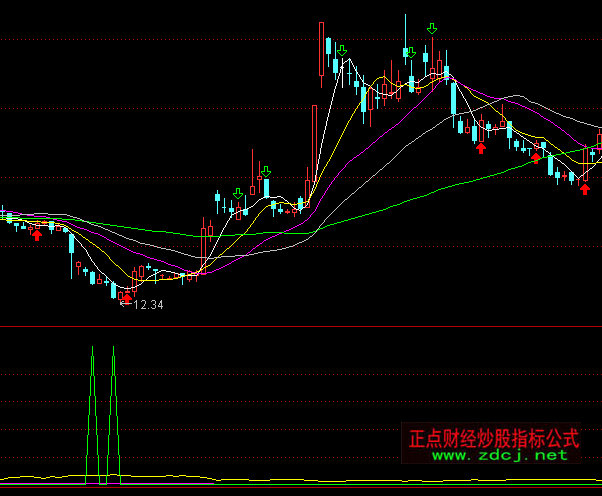Click the 12.34 low price label
The height and width of the screenshot is (496, 602).
point(148,305)
